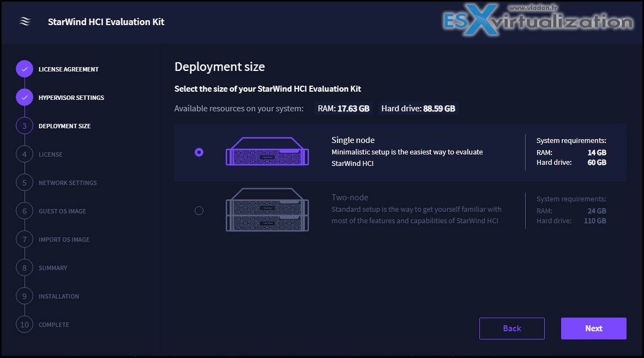This screenshot has width=644, height=358.
Task: Open the Guest OS Image step
Action: pyautogui.click(x=62, y=211)
